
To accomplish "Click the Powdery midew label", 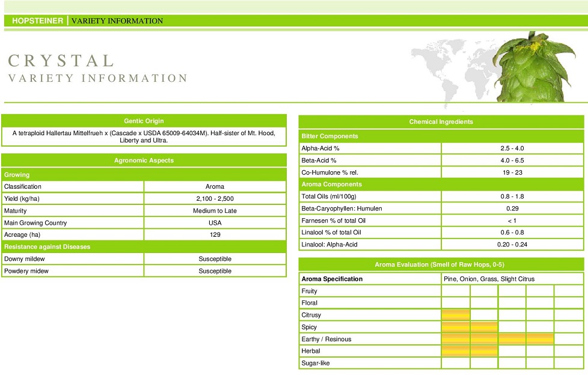I will [x=26, y=271].
